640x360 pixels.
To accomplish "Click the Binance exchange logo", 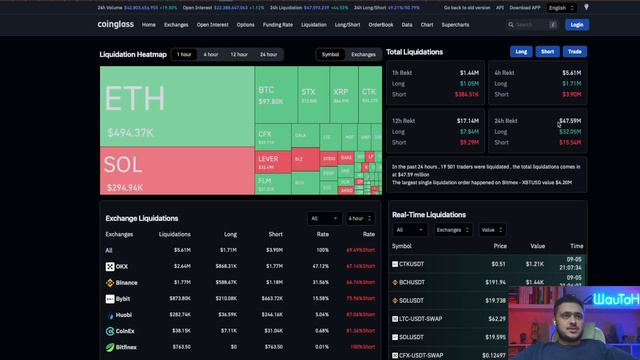I will click(x=110, y=282).
